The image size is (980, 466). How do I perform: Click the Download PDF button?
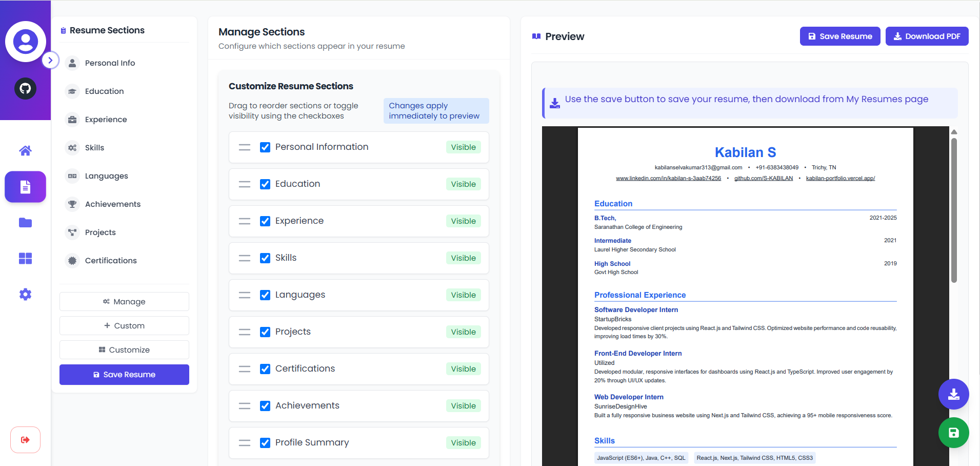(x=927, y=36)
